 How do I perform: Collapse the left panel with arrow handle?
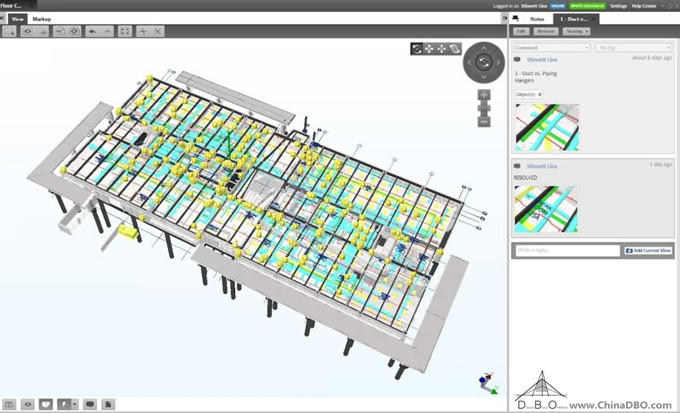3,19
